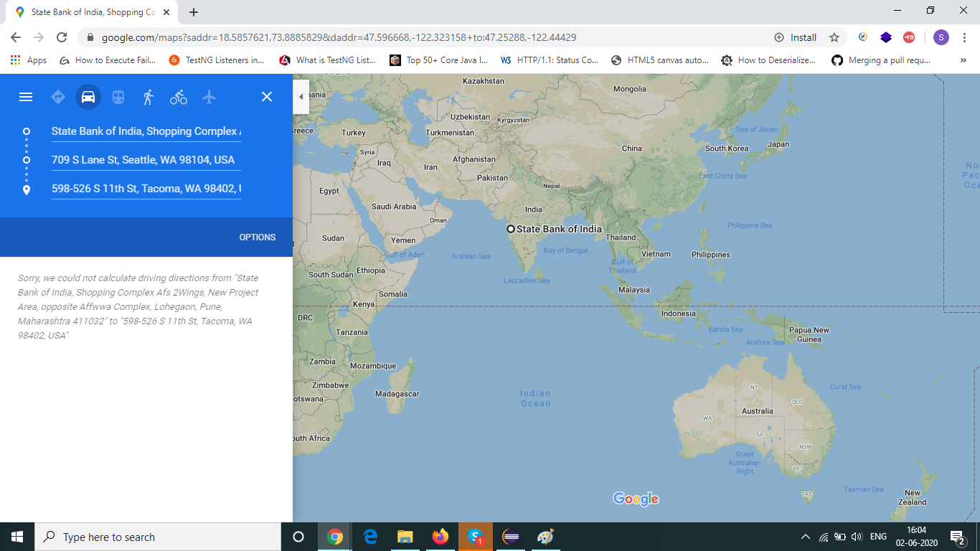Open the How to Deserialize bookmark

(769, 60)
